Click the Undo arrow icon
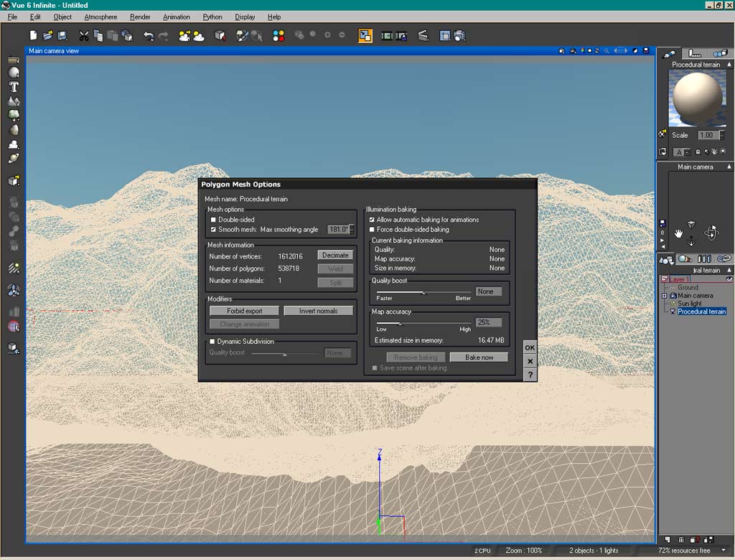735x560 pixels. (149, 35)
